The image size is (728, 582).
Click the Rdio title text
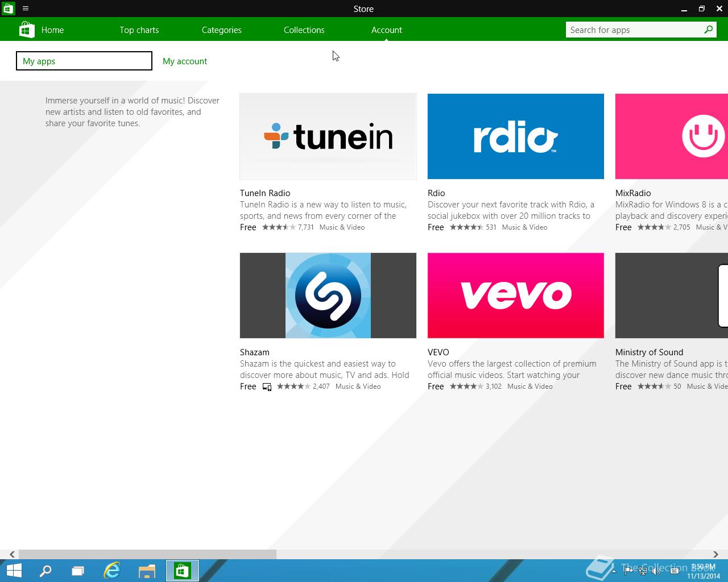point(436,193)
